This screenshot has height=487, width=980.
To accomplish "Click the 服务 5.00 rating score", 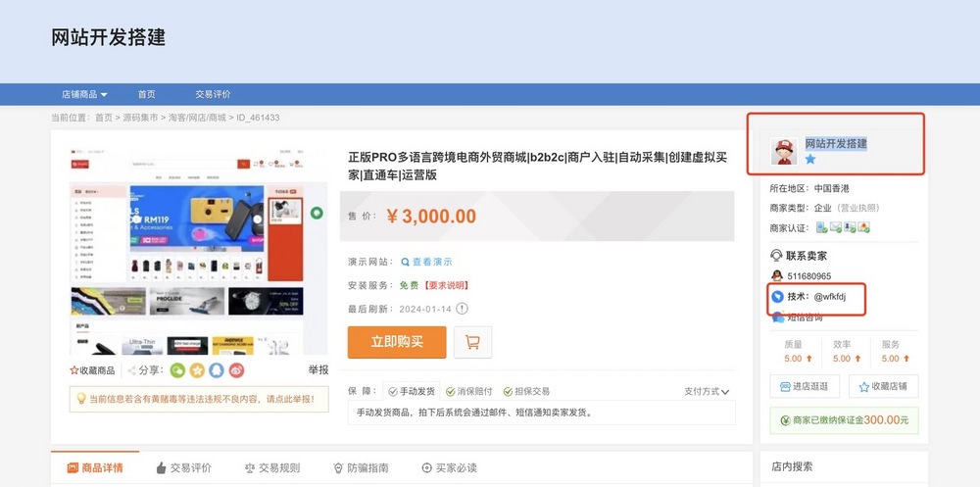I will click(890, 359).
